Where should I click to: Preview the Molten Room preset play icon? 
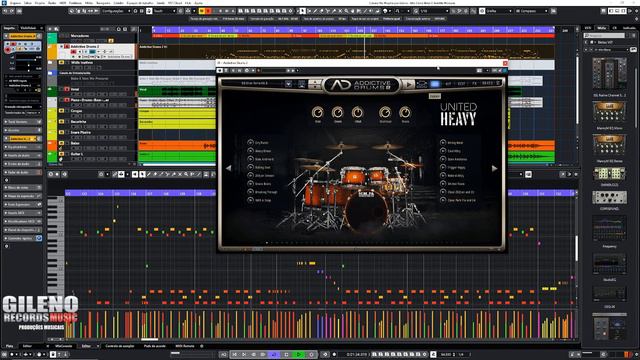(443, 184)
